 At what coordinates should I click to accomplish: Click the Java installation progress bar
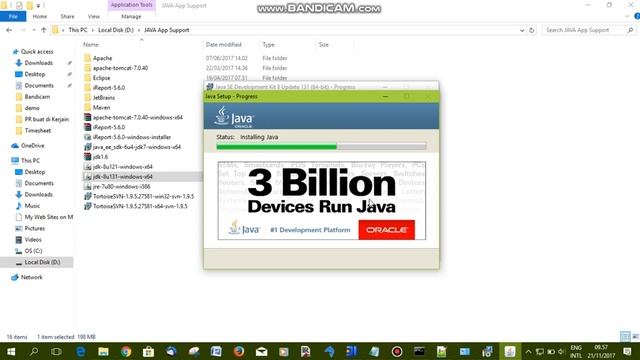point(321,147)
